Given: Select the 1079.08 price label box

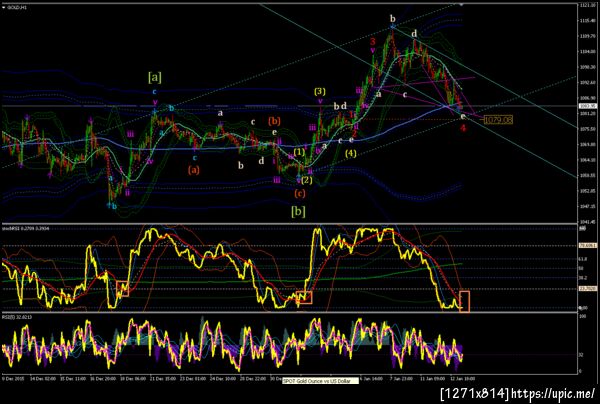Looking at the screenshot, I should click(x=498, y=120).
